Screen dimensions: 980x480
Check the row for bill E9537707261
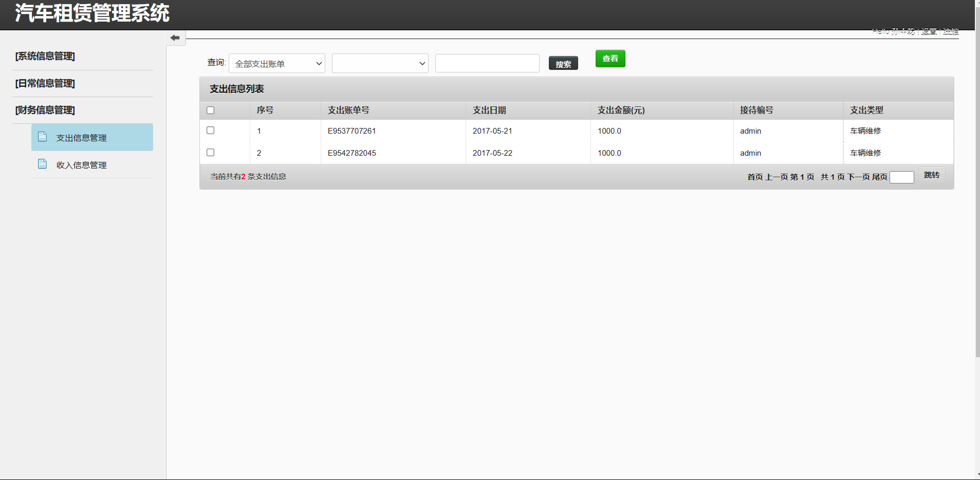pos(210,131)
